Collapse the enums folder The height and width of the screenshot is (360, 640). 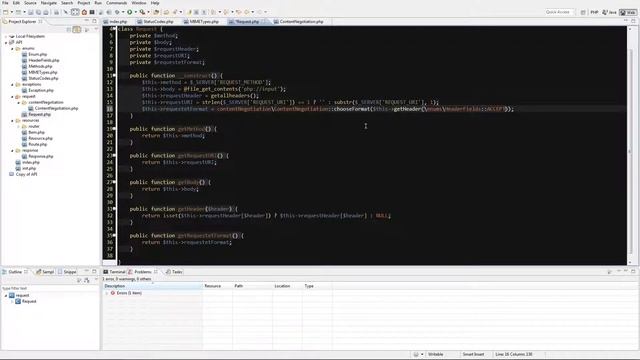[12, 49]
